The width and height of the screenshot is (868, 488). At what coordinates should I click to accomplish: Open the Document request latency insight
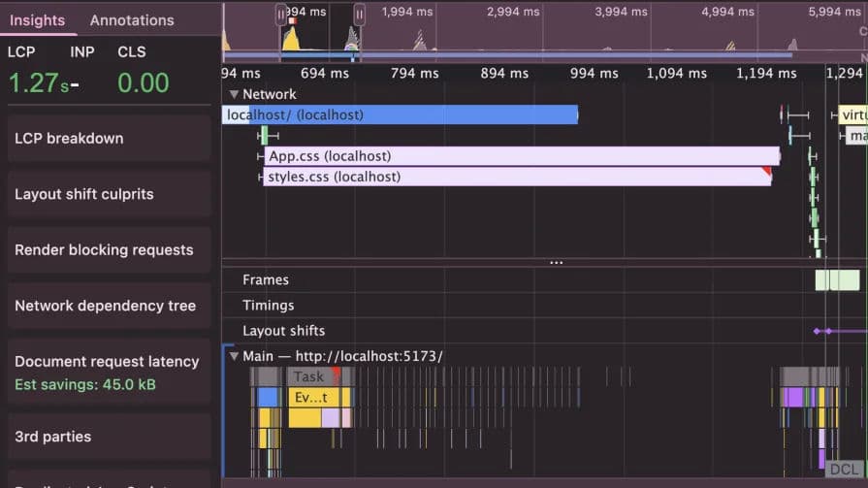click(x=109, y=373)
